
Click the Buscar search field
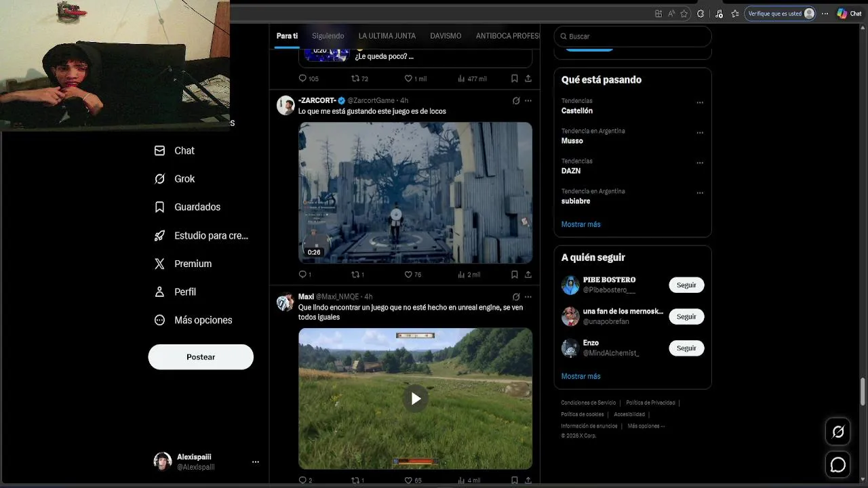coord(633,36)
